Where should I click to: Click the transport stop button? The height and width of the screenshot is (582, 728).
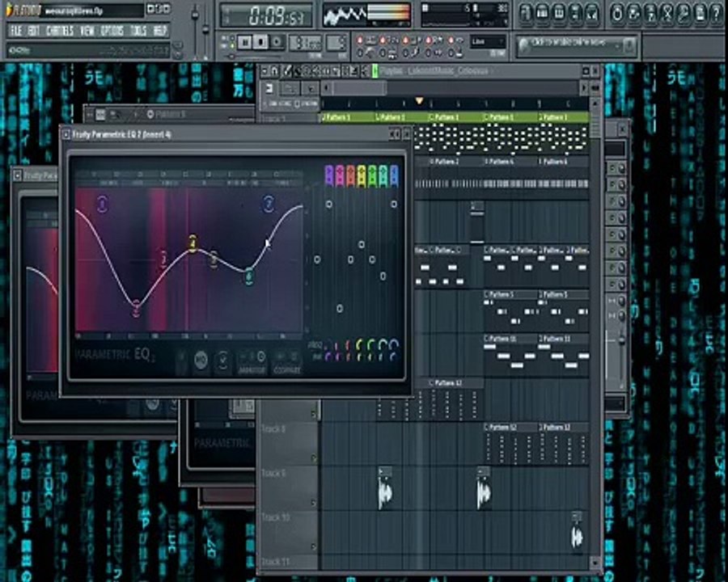coord(260,42)
